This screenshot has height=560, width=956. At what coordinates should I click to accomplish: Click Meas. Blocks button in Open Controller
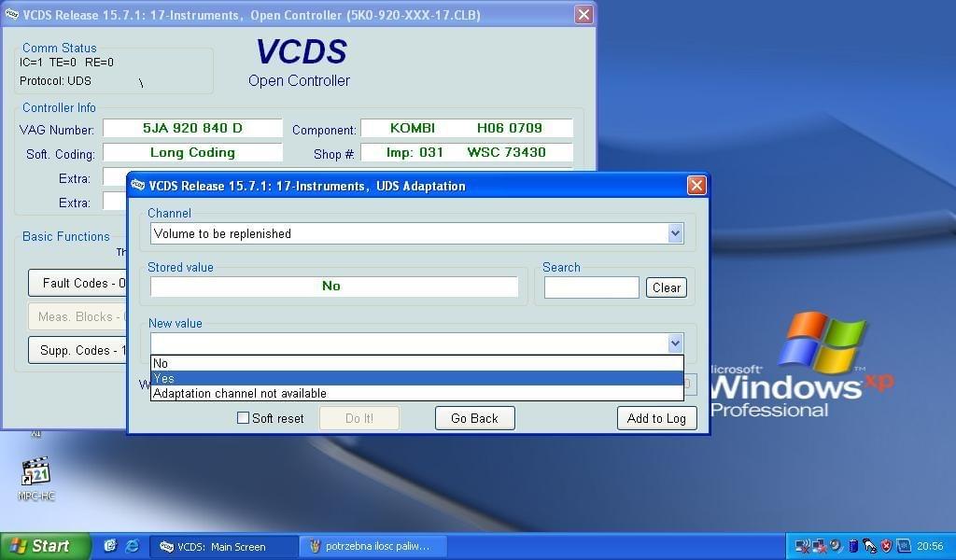(x=77, y=316)
